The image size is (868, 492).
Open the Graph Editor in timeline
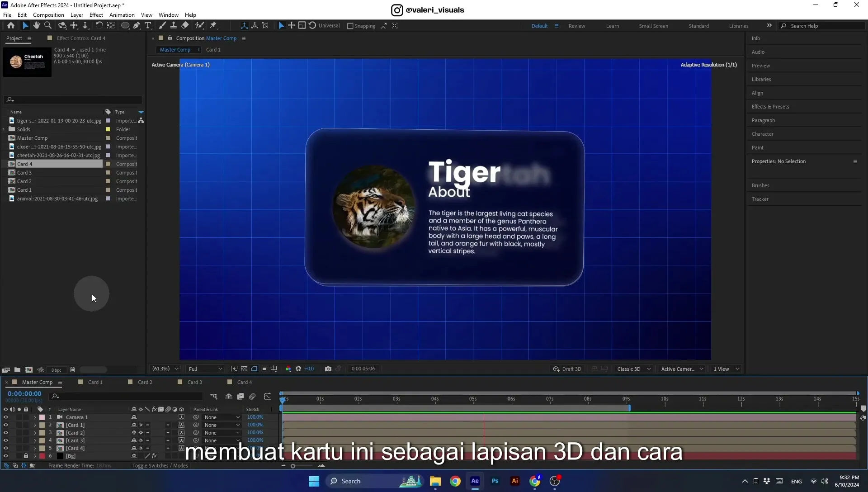[268, 397]
